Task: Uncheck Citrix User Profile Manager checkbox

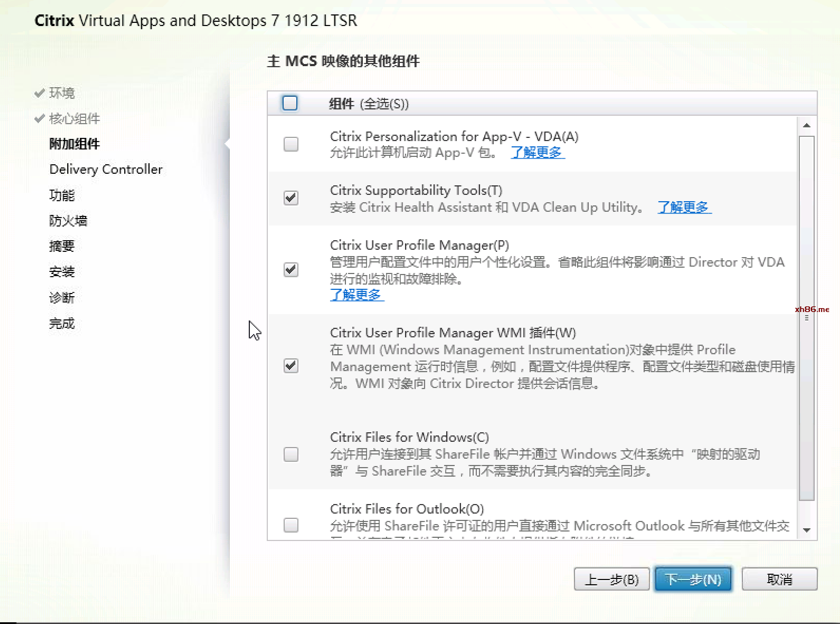Action: click(291, 270)
